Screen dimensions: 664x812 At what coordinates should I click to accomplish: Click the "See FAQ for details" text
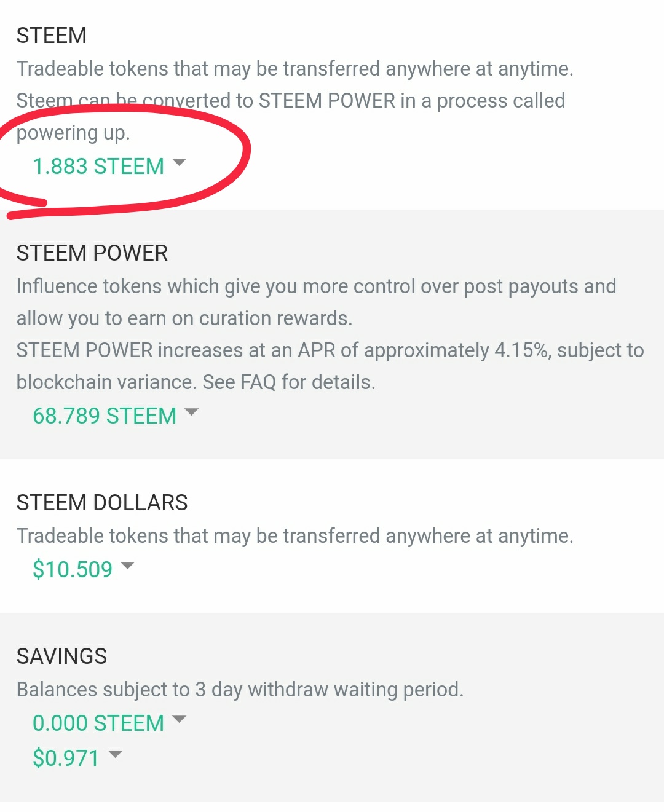click(289, 382)
